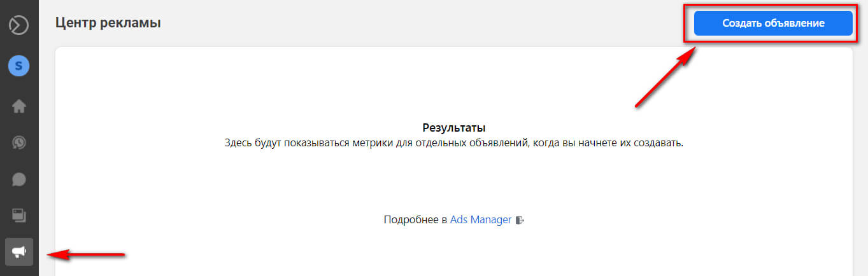Viewport: 868px width, 276px height.
Task: Open the posts panel icon in sidebar
Action: click(19, 216)
